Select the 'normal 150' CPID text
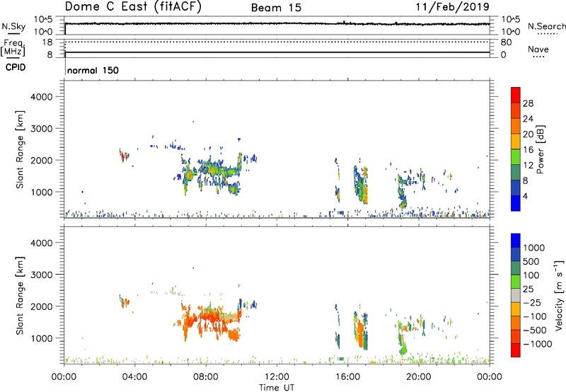This screenshot has width=566, height=392. (93, 70)
